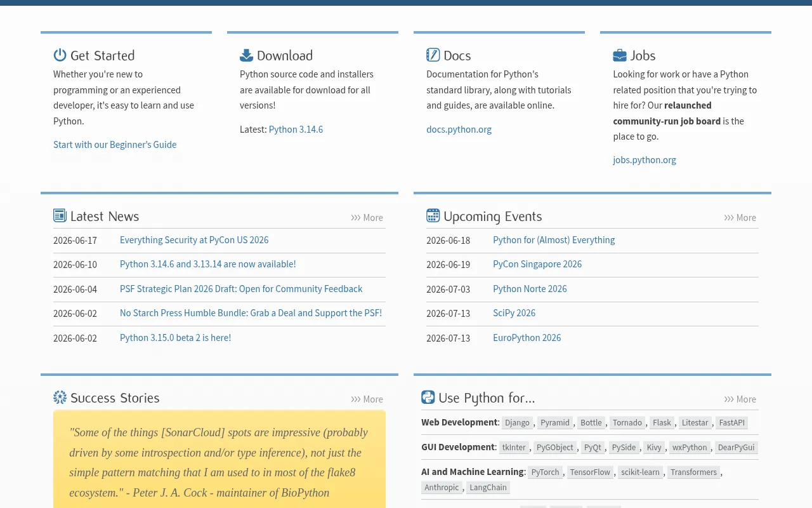This screenshot has width=812, height=508.
Task: Open More link in Success Stories
Action: coord(367,399)
